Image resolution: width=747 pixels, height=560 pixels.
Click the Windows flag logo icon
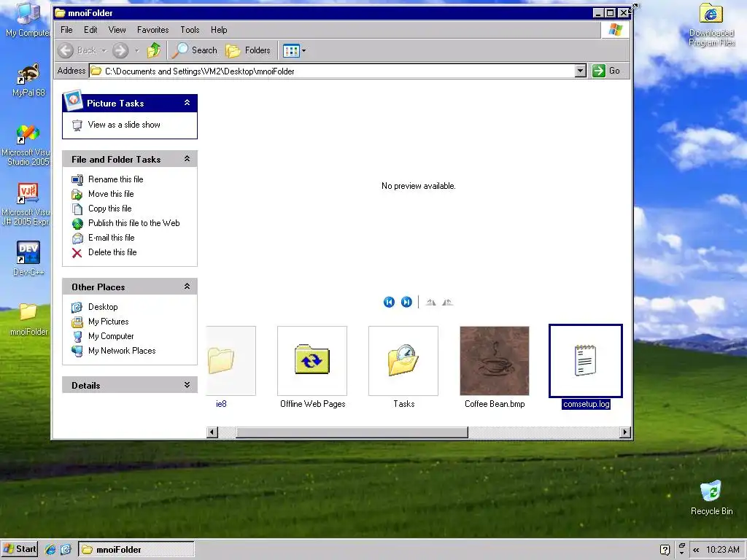[x=615, y=29]
